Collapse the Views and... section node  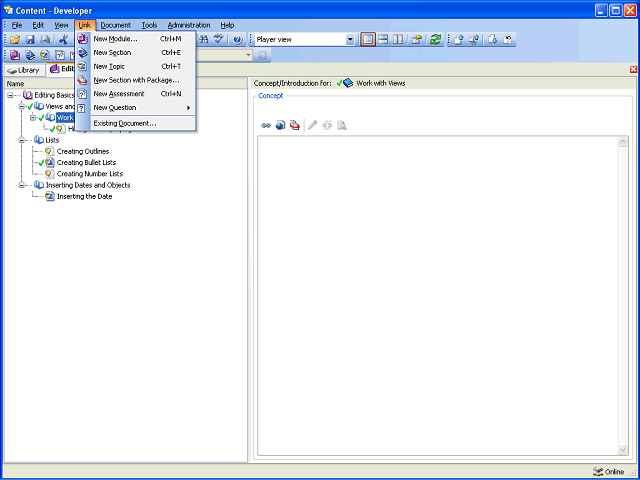click(22, 107)
